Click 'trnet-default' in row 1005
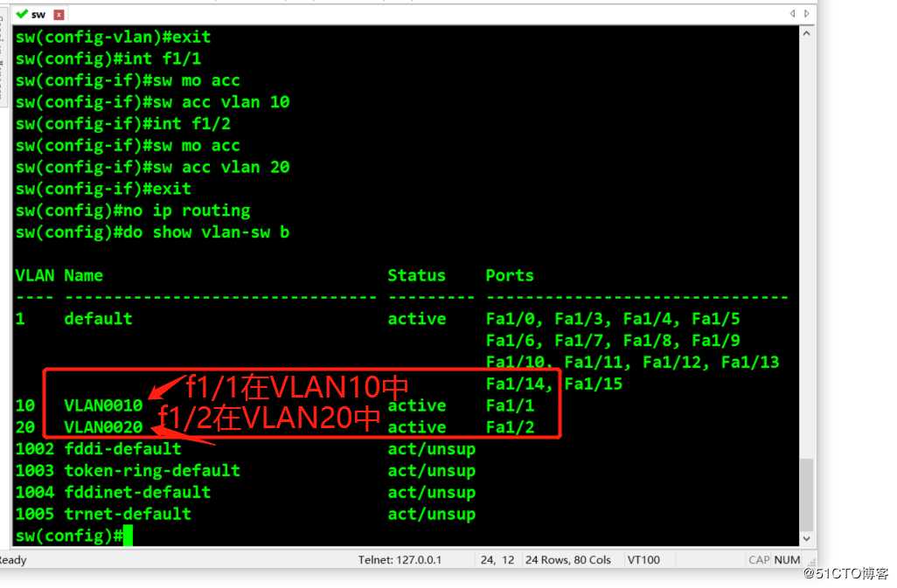This screenshot has width=897, height=588. coord(128,515)
